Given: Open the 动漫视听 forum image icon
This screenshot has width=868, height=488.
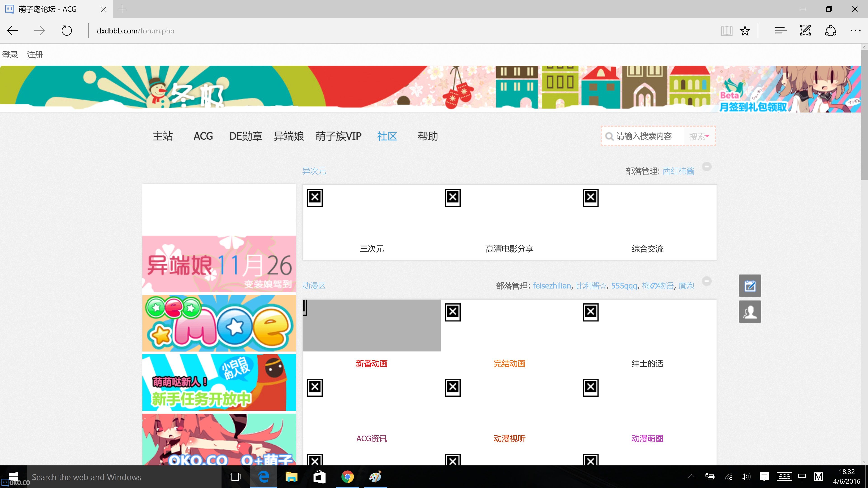Looking at the screenshot, I should point(453,388).
